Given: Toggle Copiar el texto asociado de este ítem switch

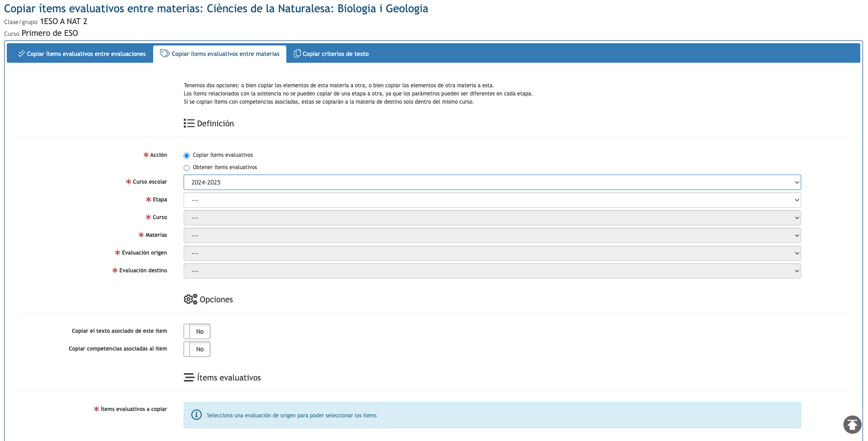Looking at the screenshot, I should 197,331.
